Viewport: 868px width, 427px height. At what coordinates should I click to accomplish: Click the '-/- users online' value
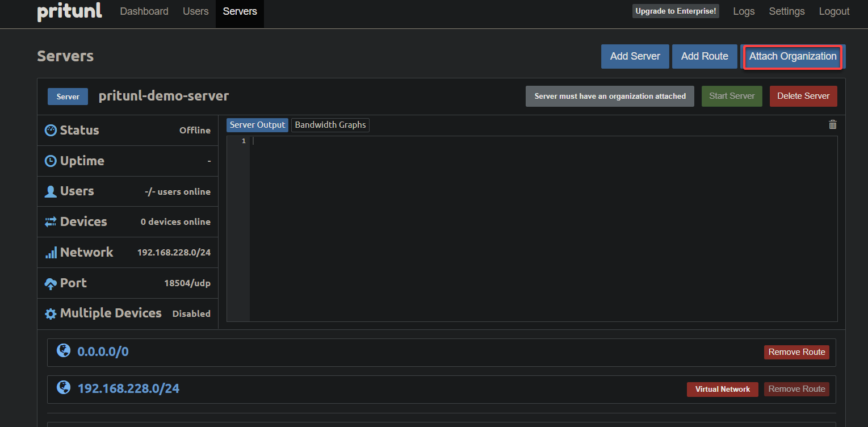[x=178, y=191]
